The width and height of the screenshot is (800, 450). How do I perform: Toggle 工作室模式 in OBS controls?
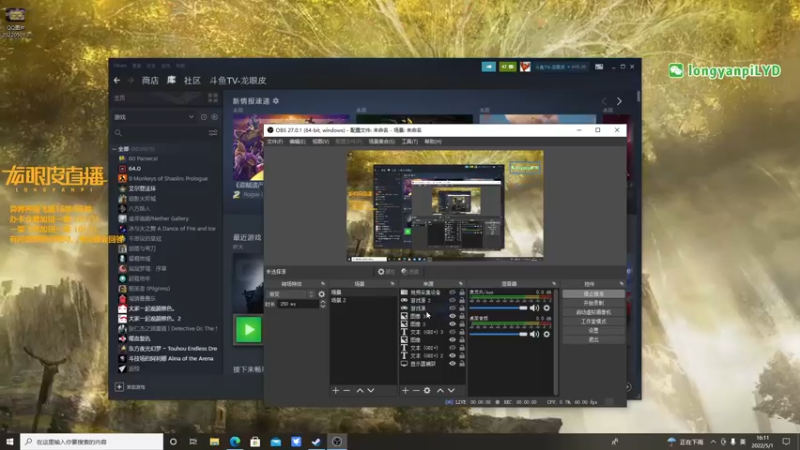coord(593,321)
